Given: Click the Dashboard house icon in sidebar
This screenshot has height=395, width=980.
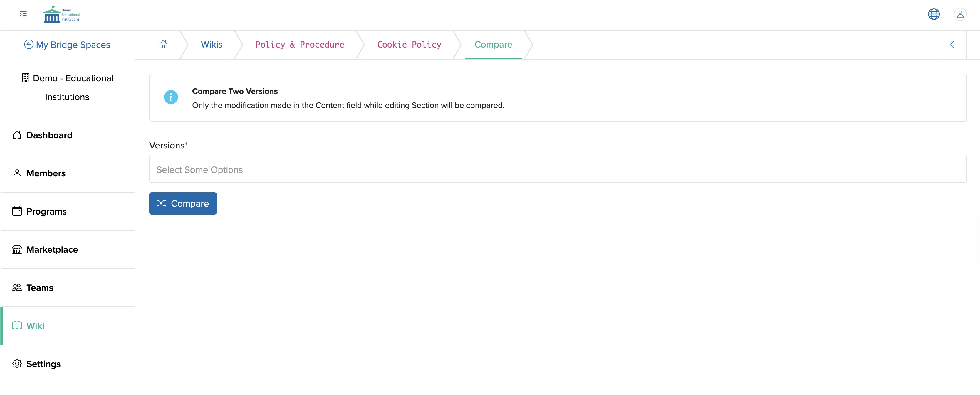Looking at the screenshot, I should click(17, 135).
